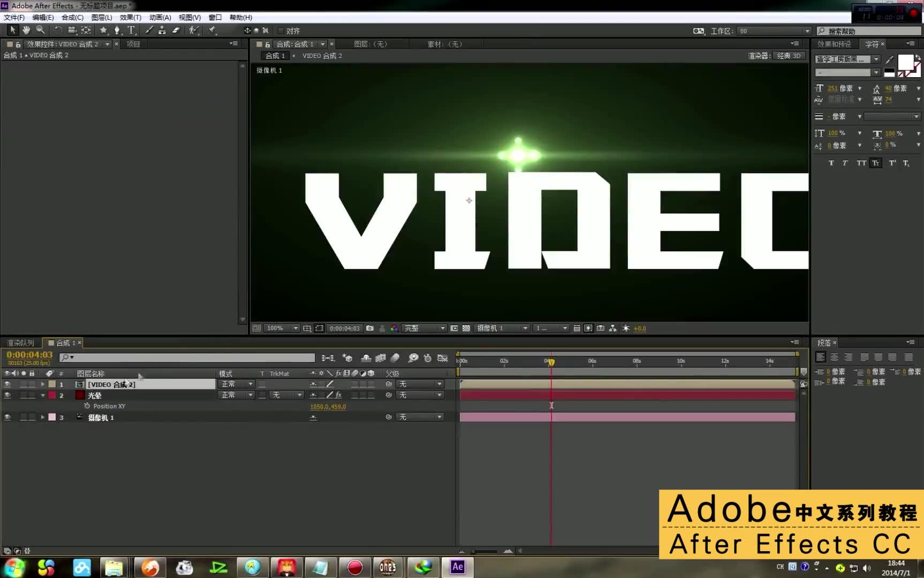Image resolution: width=924 pixels, height=578 pixels.
Task: Open the Graph Editor in the timeline
Action: click(x=442, y=358)
